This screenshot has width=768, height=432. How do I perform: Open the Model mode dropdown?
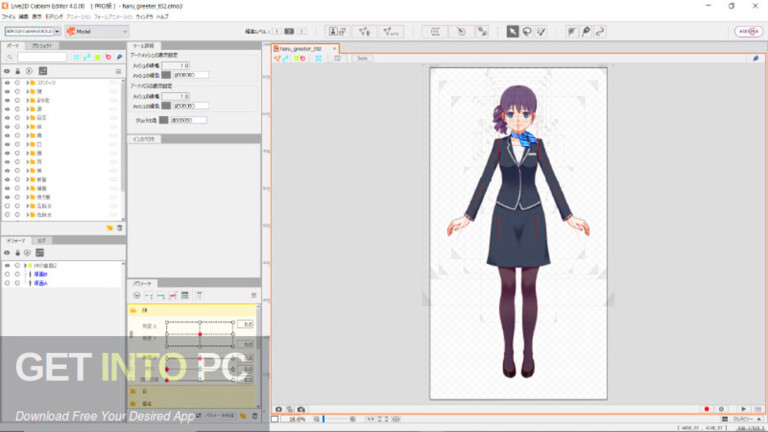(96, 31)
